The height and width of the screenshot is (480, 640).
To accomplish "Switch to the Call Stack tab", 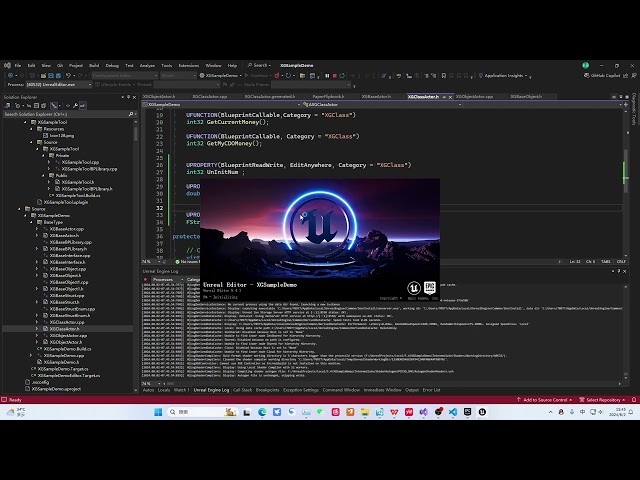I will (x=242, y=390).
